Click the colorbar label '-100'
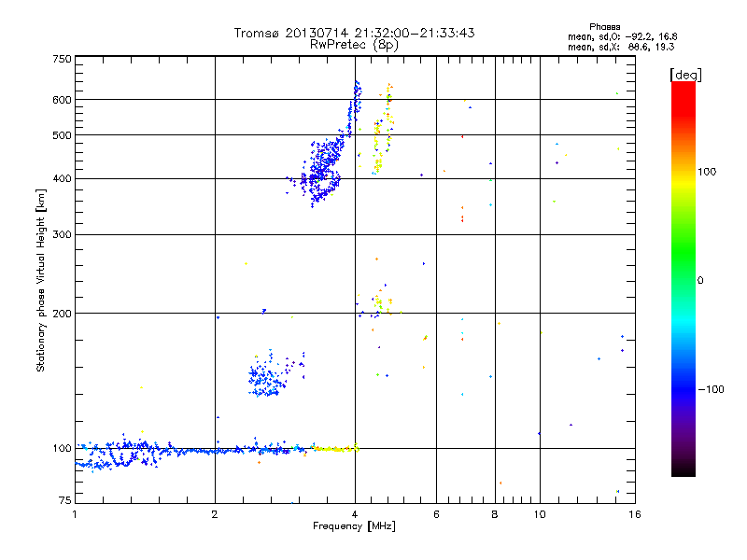The width and height of the screenshot is (747, 560). tap(711, 389)
